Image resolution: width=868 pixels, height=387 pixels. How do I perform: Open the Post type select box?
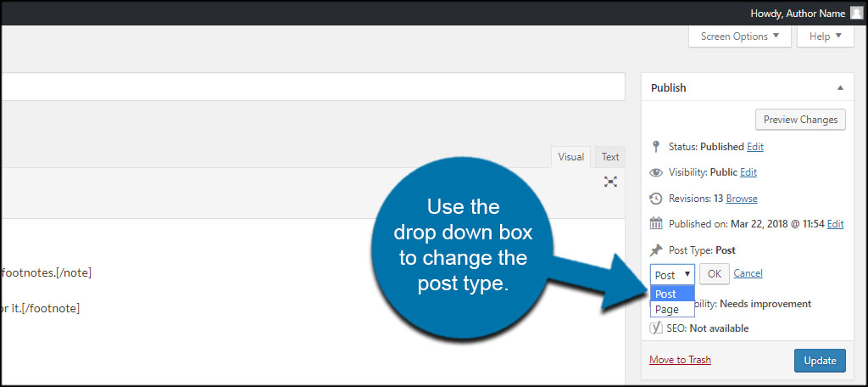[x=672, y=274]
